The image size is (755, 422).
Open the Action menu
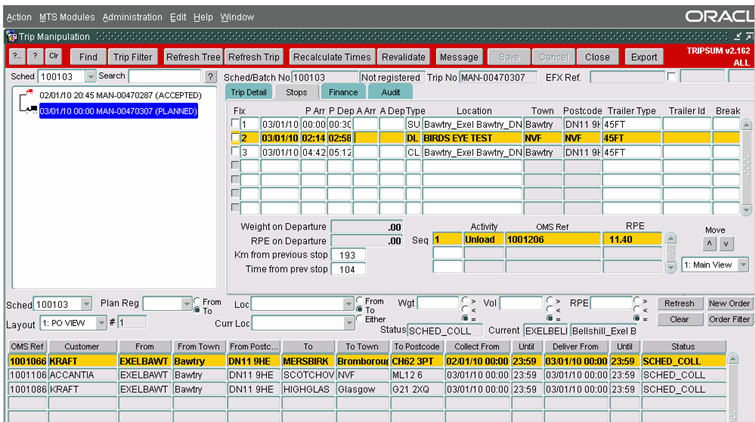[19, 17]
